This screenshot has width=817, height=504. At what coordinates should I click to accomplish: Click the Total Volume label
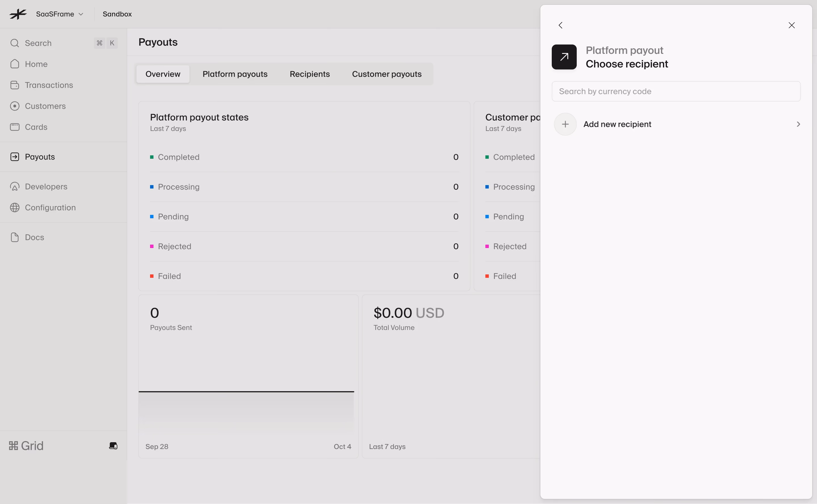[394, 328]
